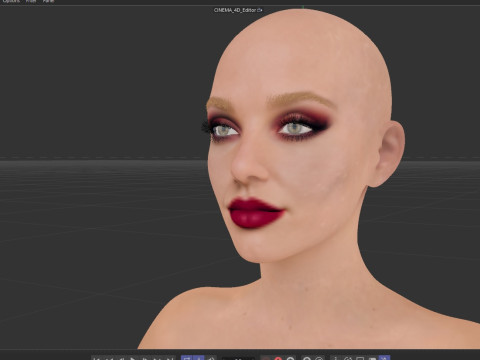The image size is (480, 360).
Task: Click the play button in the timeline controls
Action: (x=133, y=359)
